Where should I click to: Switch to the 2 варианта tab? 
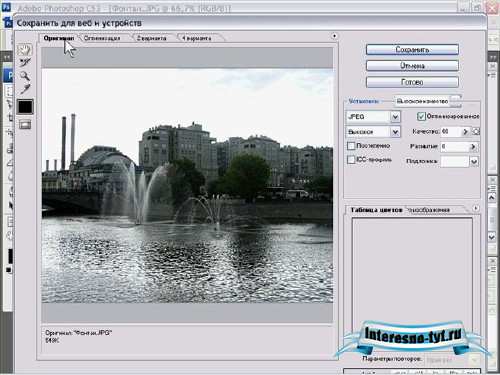pyautogui.click(x=152, y=38)
